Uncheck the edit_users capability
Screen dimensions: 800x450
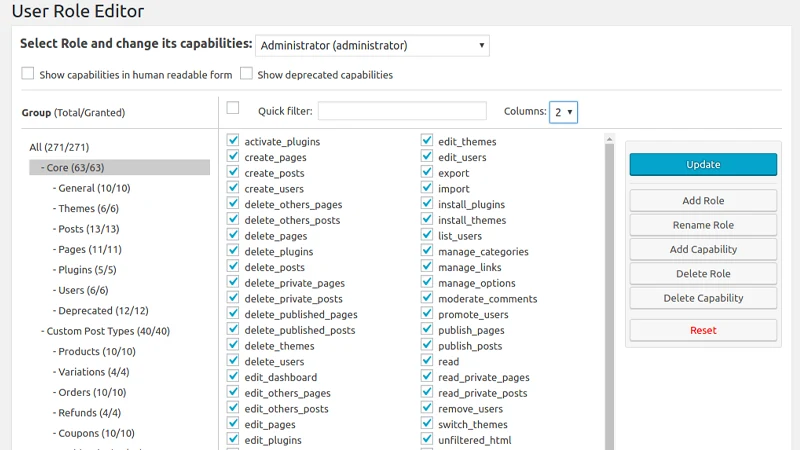(x=427, y=156)
